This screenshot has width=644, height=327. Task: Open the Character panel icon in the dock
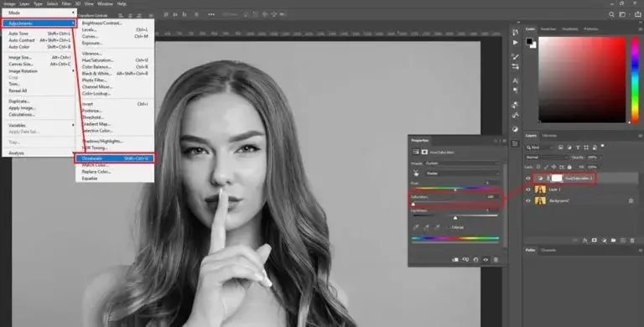(x=516, y=81)
